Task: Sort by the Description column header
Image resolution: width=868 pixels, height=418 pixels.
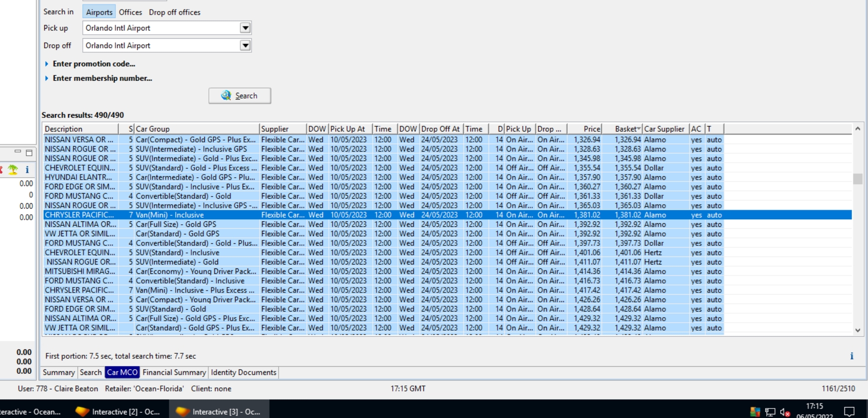Action: tap(80, 129)
